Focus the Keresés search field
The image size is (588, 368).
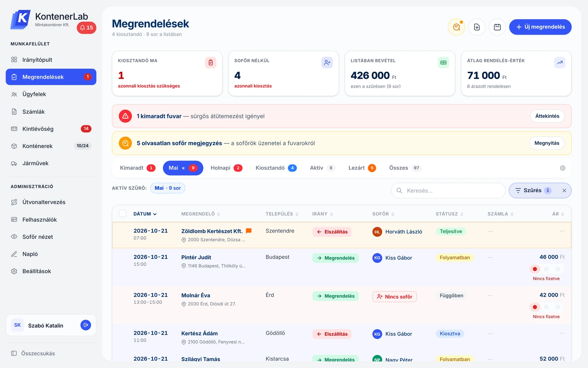[x=448, y=191]
